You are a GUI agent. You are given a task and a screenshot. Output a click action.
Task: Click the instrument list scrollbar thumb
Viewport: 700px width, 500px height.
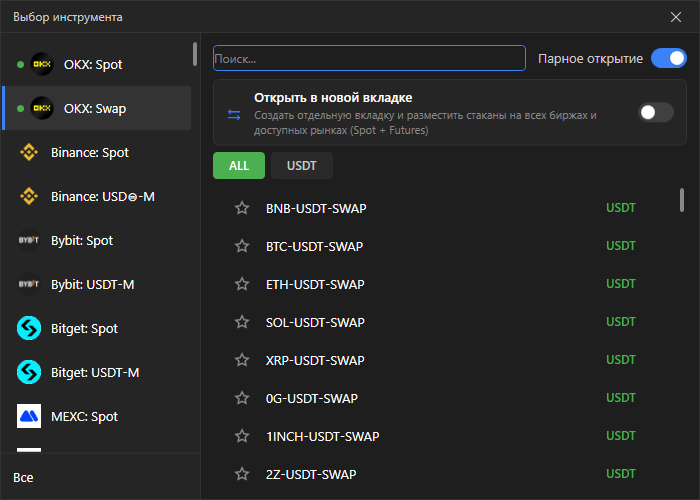(682, 200)
